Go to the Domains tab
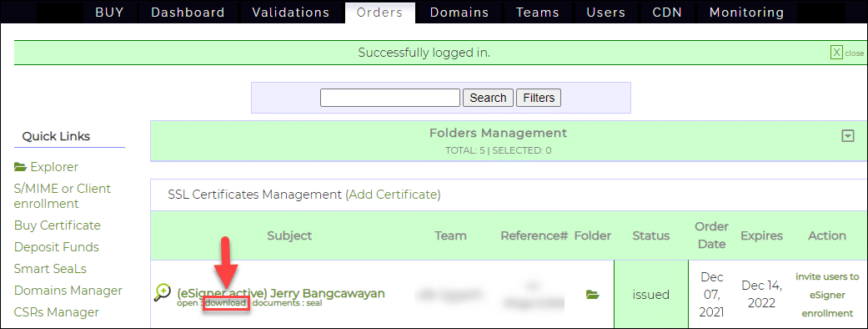The width and height of the screenshot is (868, 329). pyautogui.click(x=459, y=13)
